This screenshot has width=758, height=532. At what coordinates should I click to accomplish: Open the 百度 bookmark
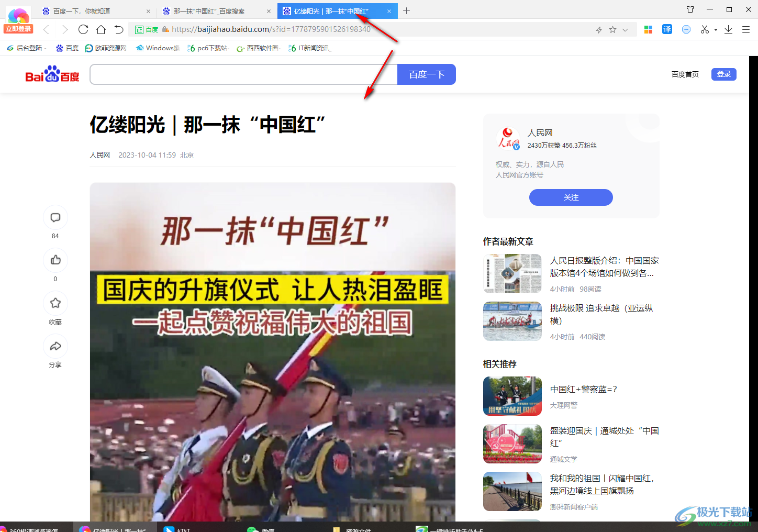tap(67, 48)
